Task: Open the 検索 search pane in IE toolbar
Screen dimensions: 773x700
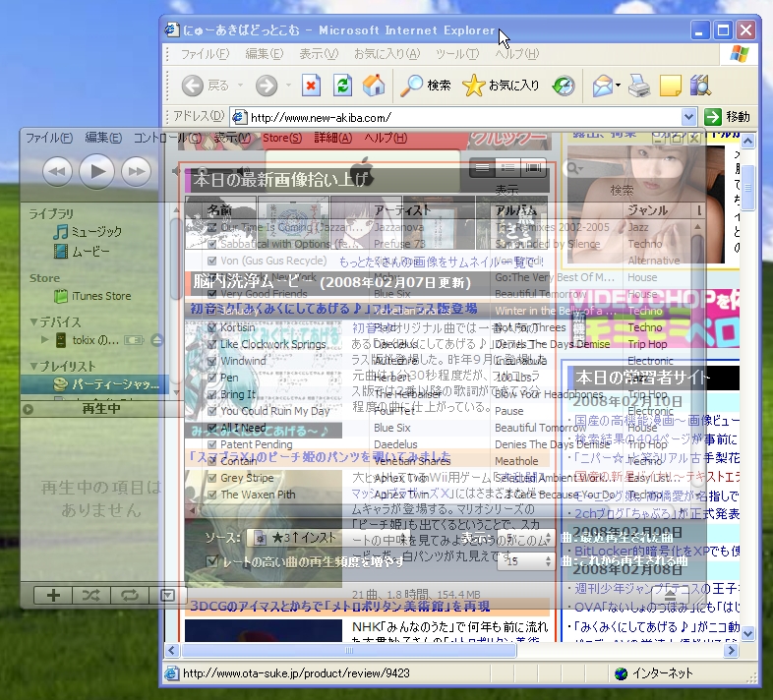Action: 425,86
